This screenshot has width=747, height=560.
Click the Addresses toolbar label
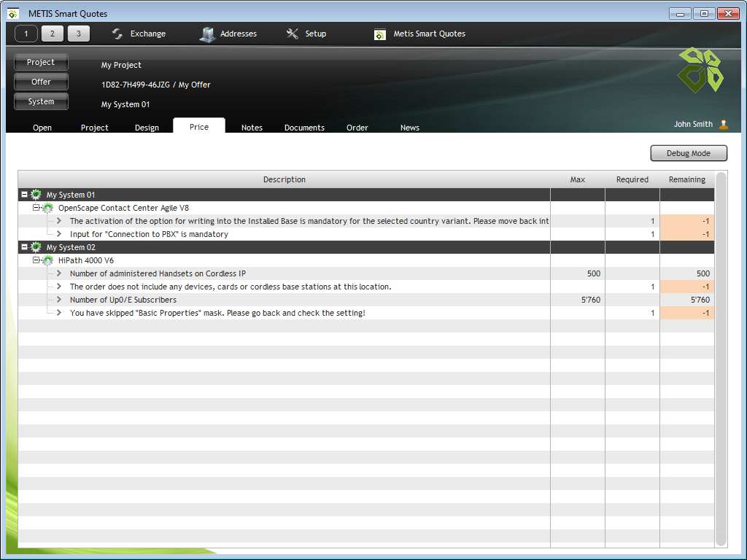click(239, 34)
